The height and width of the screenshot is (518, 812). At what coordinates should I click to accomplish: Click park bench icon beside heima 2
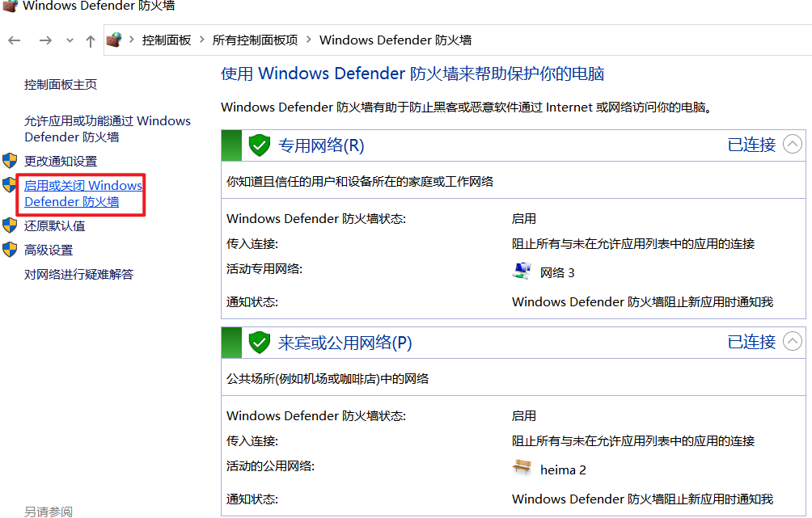(522, 468)
